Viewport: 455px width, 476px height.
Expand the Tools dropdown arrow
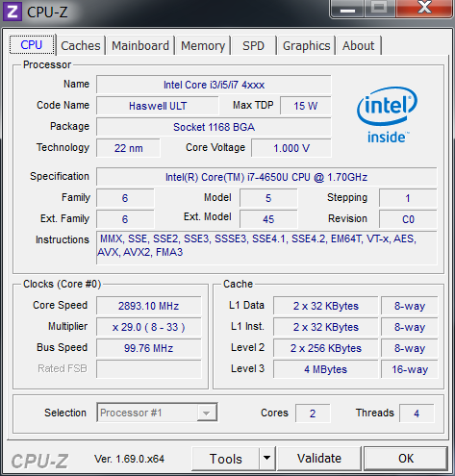coord(266,459)
